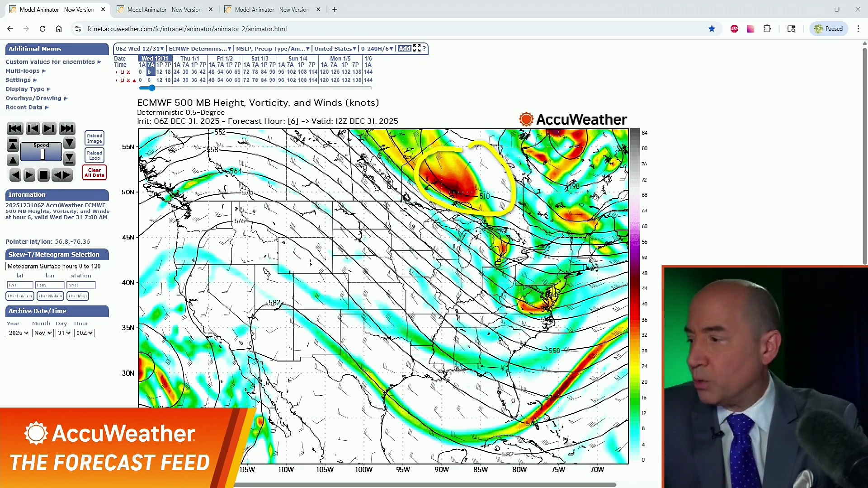Image resolution: width=868 pixels, height=488 pixels.
Task: Click the Add button in selector bar
Action: (x=404, y=48)
